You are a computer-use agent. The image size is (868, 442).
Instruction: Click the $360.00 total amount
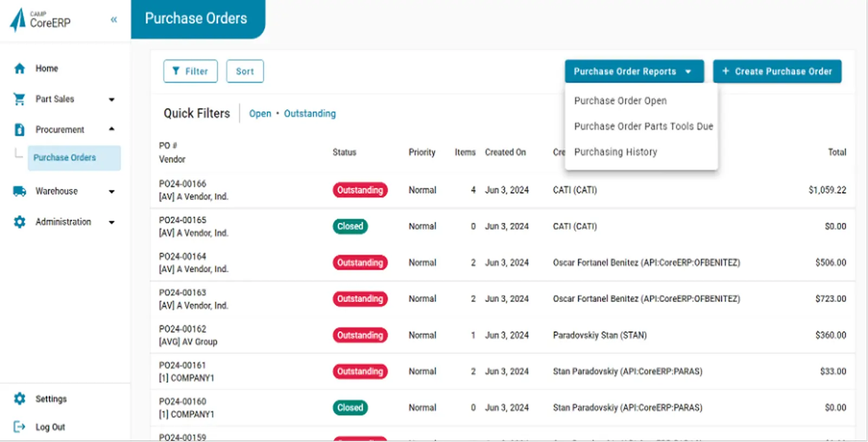831,336
